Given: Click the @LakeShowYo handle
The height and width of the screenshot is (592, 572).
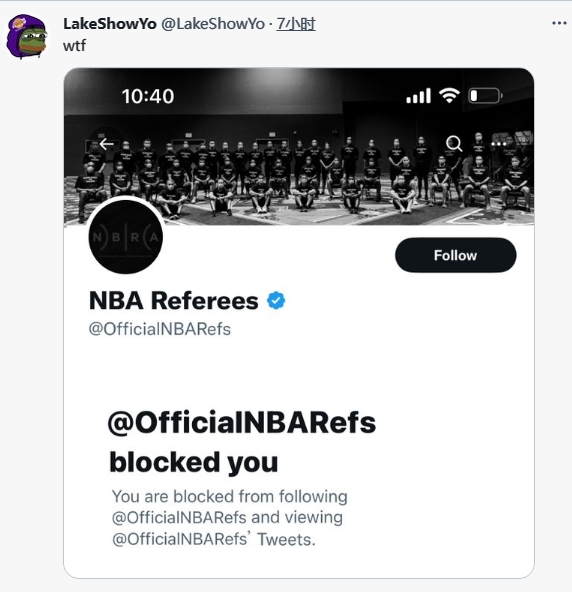Looking at the screenshot, I should pos(213,24).
